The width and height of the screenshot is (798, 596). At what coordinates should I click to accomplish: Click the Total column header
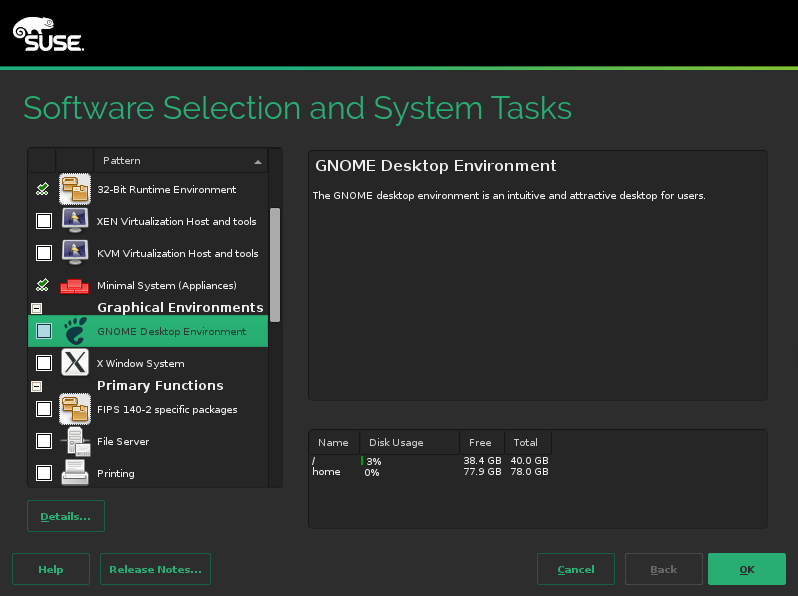[x=527, y=442]
